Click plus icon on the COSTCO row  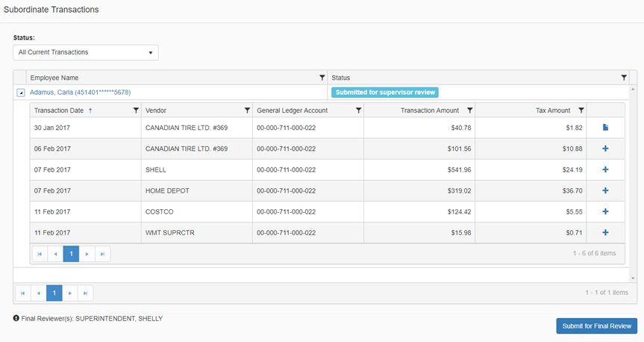tap(605, 211)
